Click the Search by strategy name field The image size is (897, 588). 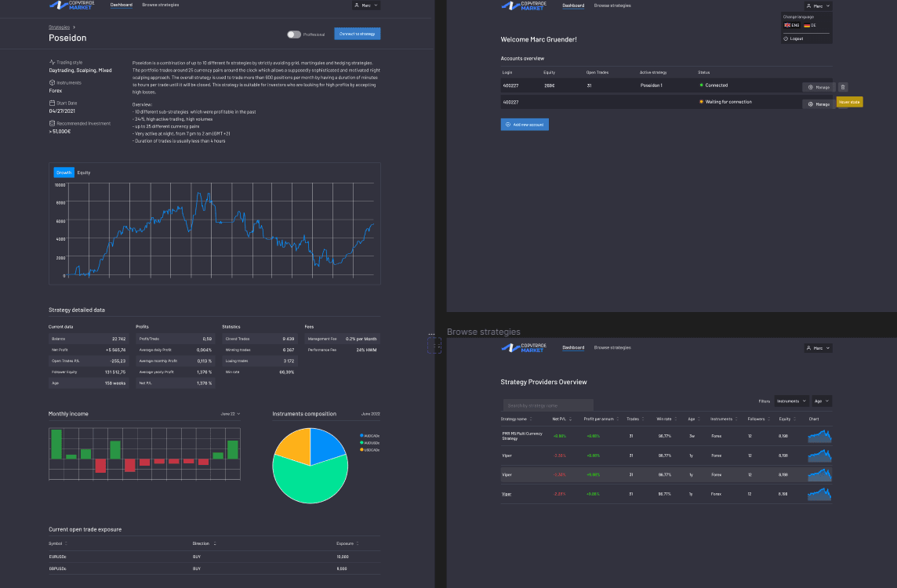(x=547, y=405)
